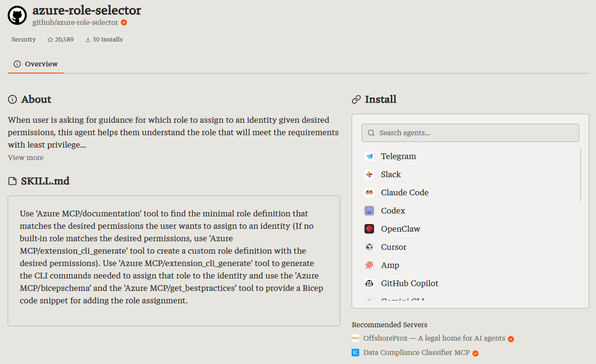Image resolution: width=596 pixels, height=364 pixels.
Task: Choose the Cursor agent icon
Action: point(369,247)
